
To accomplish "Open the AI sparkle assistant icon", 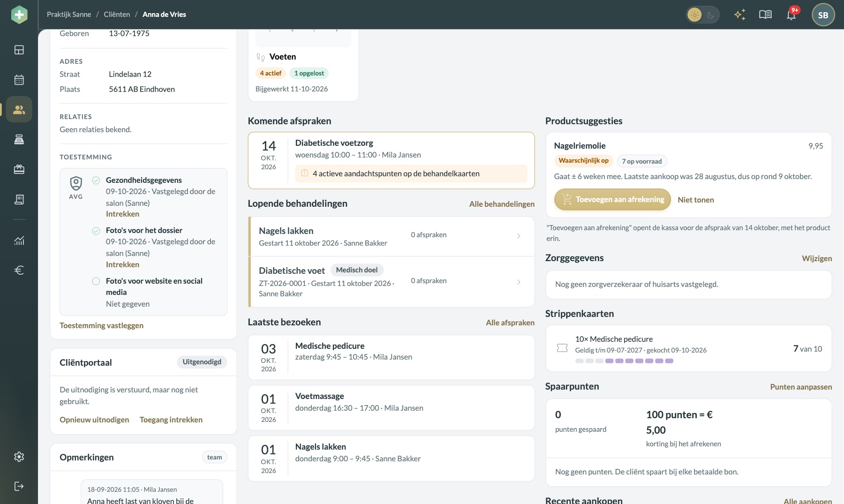I will 739,15.
